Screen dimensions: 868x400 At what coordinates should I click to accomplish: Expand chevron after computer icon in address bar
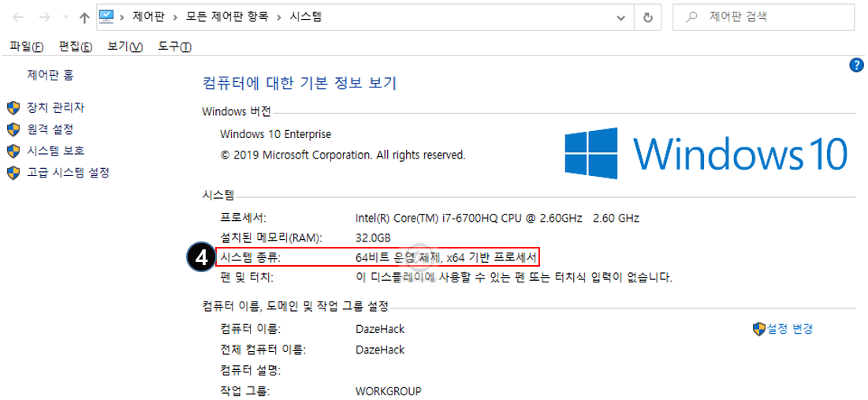(x=121, y=17)
